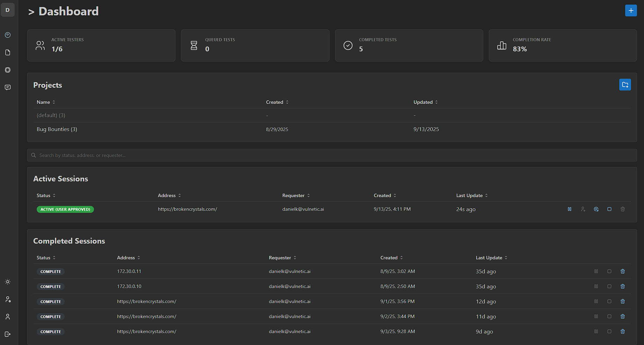This screenshot has height=345, width=644.
Task: Delete the completed 172.30.0.11 session
Action: coord(623,272)
